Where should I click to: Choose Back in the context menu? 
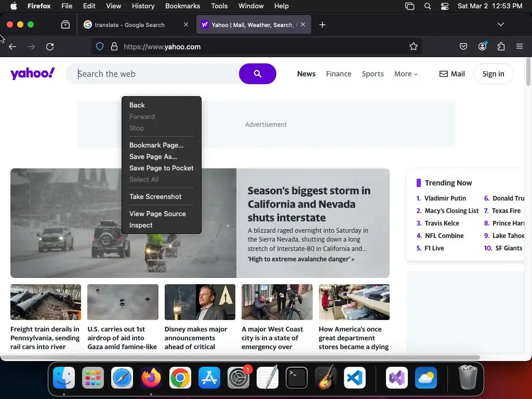click(x=137, y=105)
